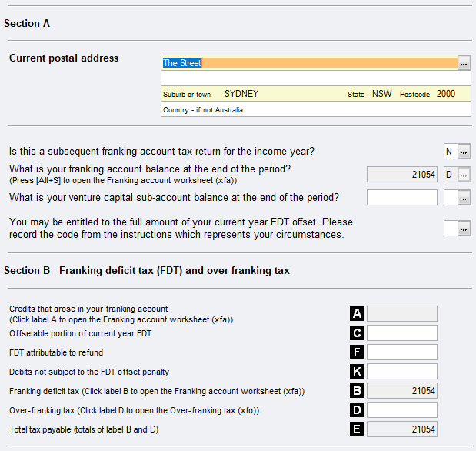Open the postal address lookup ellipsis button

click(464, 63)
